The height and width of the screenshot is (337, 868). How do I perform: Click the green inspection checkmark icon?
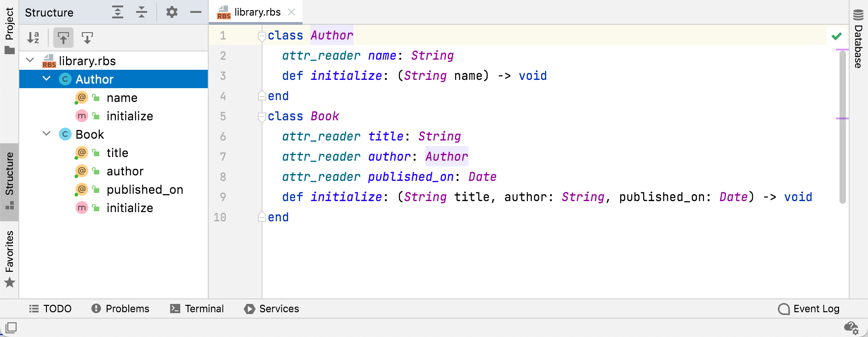click(837, 36)
